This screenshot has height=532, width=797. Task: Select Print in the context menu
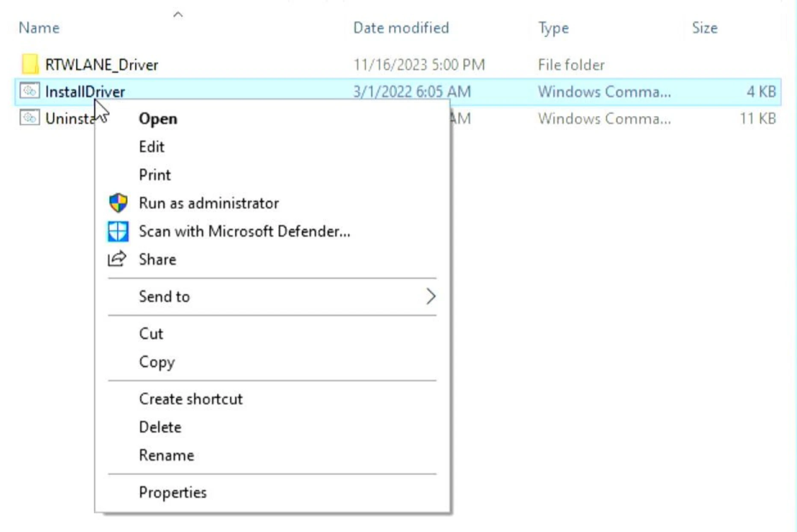155,175
